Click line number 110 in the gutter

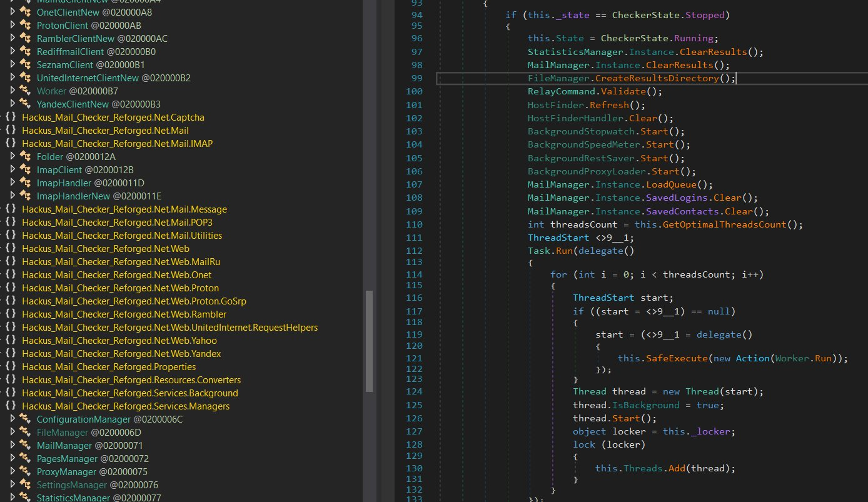(x=413, y=224)
